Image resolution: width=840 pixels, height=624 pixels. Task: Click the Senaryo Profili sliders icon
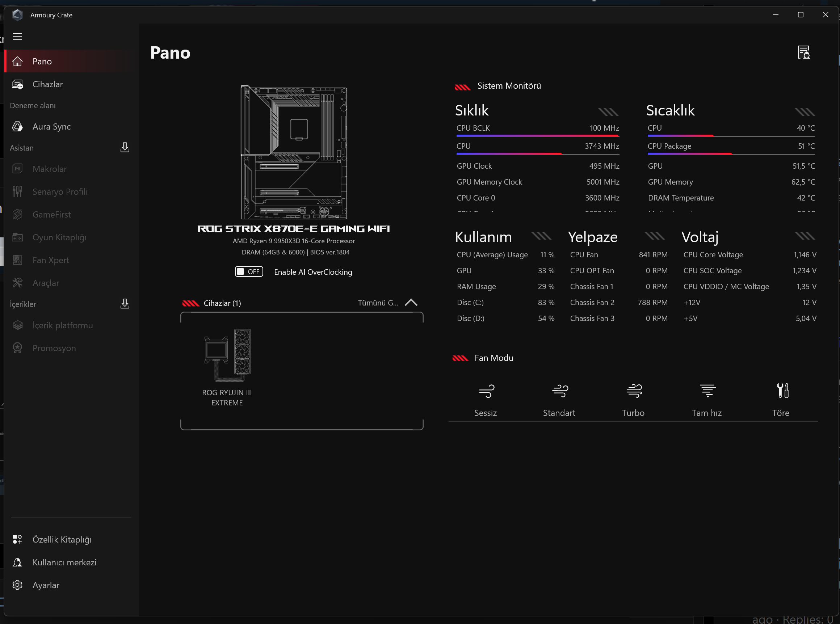point(17,191)
